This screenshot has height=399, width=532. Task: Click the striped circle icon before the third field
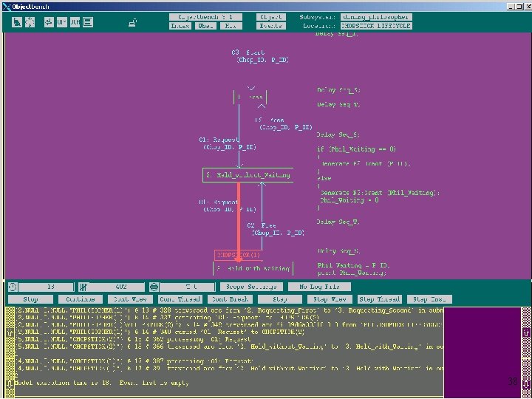[154, 287]
